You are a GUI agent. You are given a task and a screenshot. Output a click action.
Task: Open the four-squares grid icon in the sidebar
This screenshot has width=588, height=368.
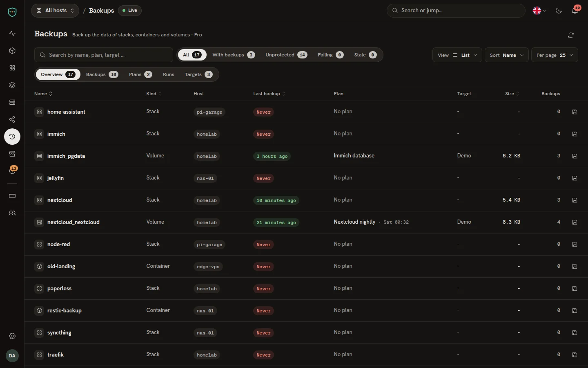click(12, 68)
